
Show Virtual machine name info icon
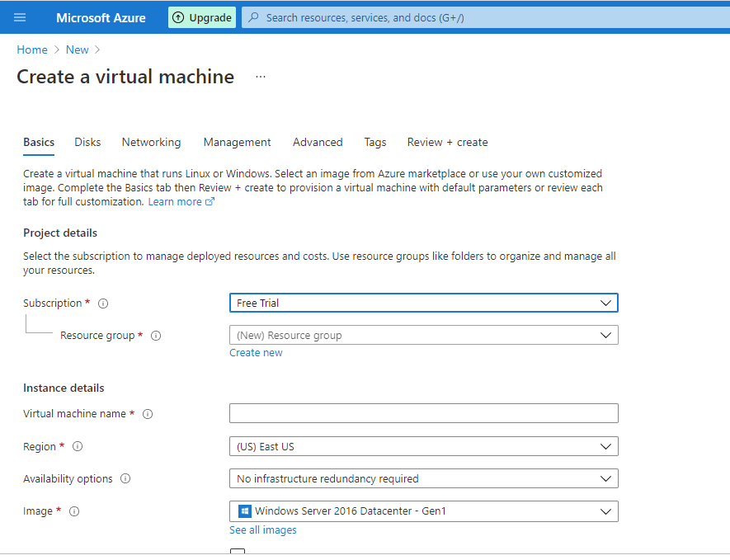148,414
